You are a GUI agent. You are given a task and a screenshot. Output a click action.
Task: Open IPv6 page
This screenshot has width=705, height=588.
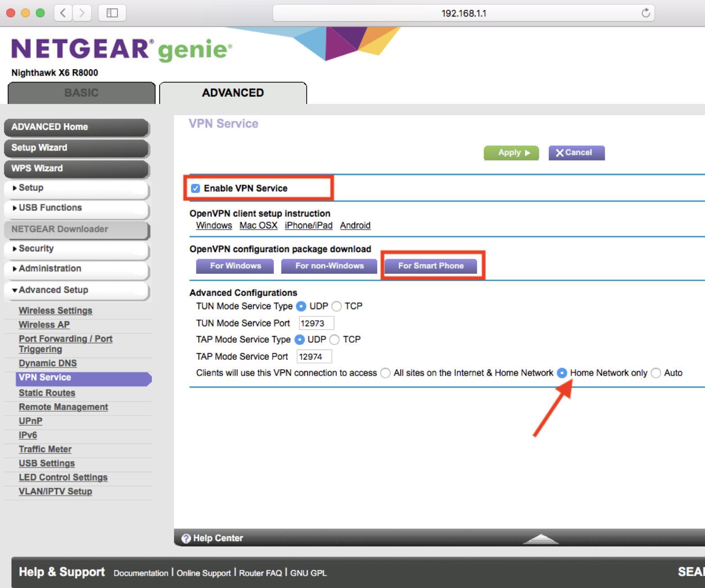[x=27, y=435]
